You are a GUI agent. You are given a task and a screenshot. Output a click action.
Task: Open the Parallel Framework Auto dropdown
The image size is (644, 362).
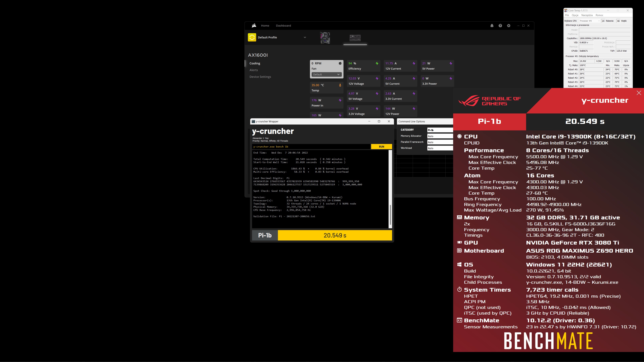point(440,142)
